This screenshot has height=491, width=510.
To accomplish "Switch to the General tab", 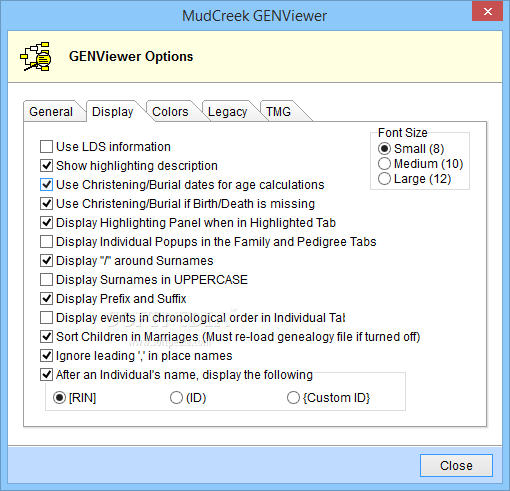I will (x=51, y=112).
